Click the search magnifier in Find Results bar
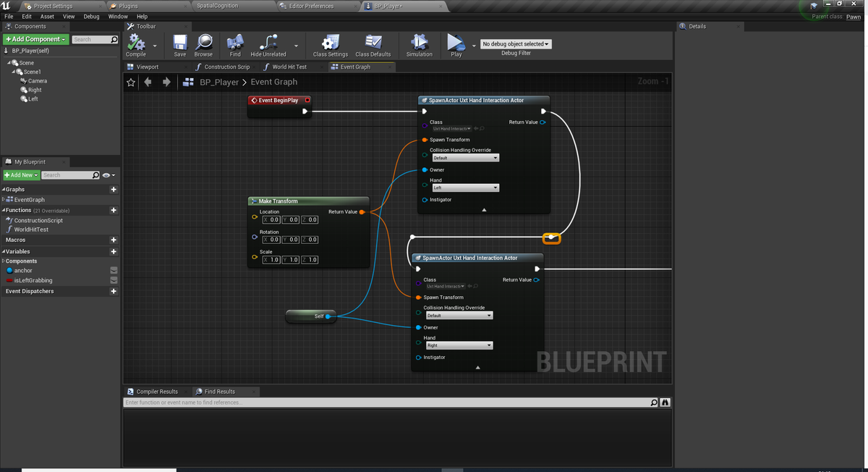The image size is (868, 472). tap(655, 403)
